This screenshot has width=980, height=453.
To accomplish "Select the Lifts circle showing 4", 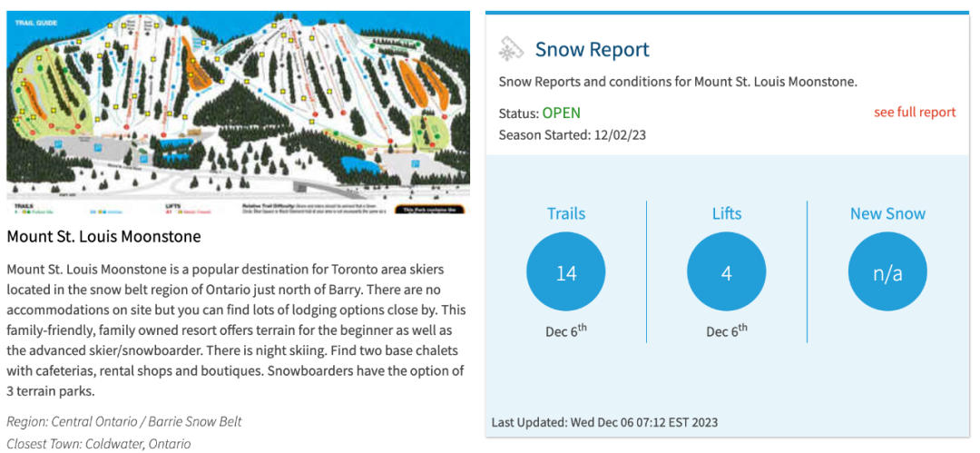I will pos(726,273).
